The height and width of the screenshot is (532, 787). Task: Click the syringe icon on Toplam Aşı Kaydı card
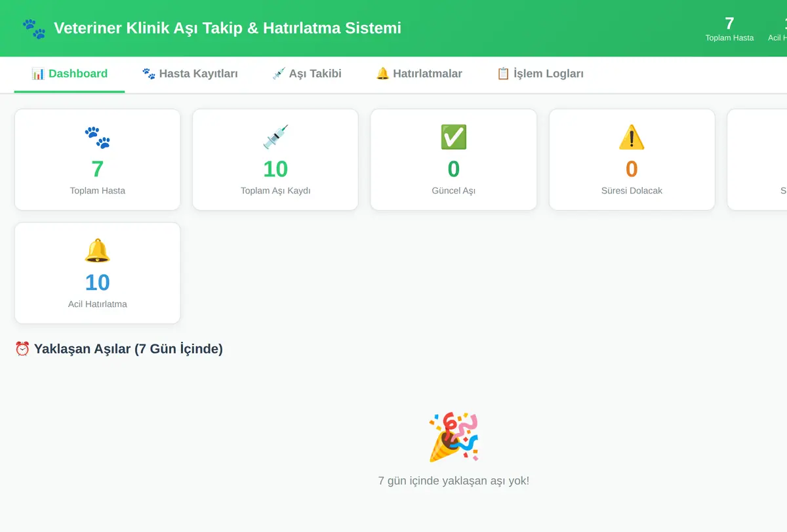275,137
